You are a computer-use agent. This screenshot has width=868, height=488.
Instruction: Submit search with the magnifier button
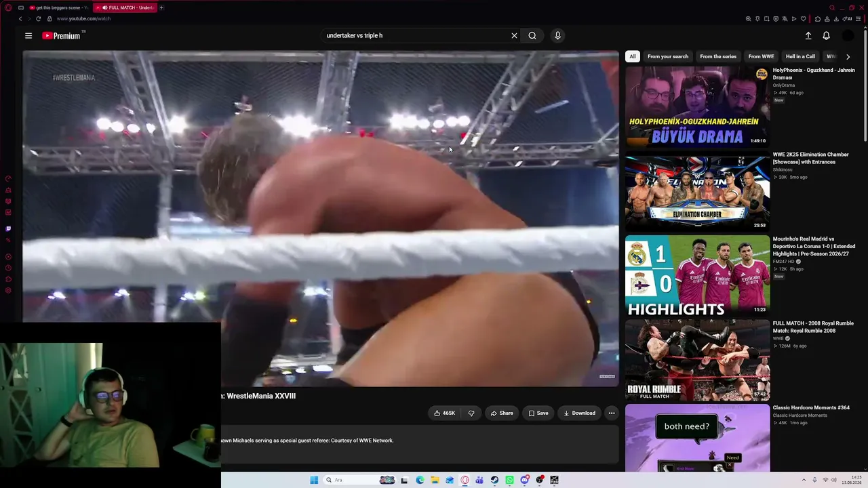[532, 36]
